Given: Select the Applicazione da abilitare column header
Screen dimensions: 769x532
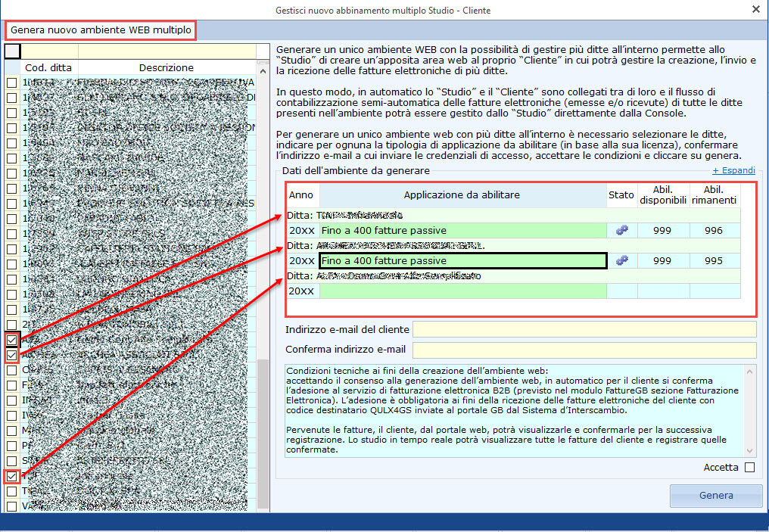Looking at the screenshot, I should [x=462, y=195].
